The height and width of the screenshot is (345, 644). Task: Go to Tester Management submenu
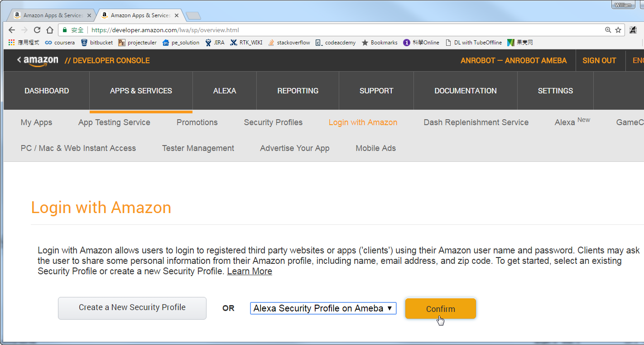point(198,148)
